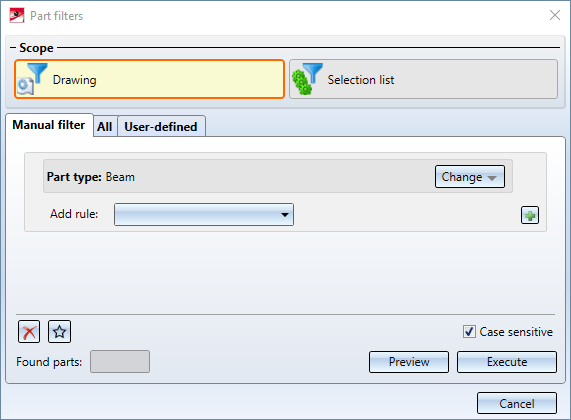
Task: Click the Drawing scope funnel icon
Action: point(33,79)
